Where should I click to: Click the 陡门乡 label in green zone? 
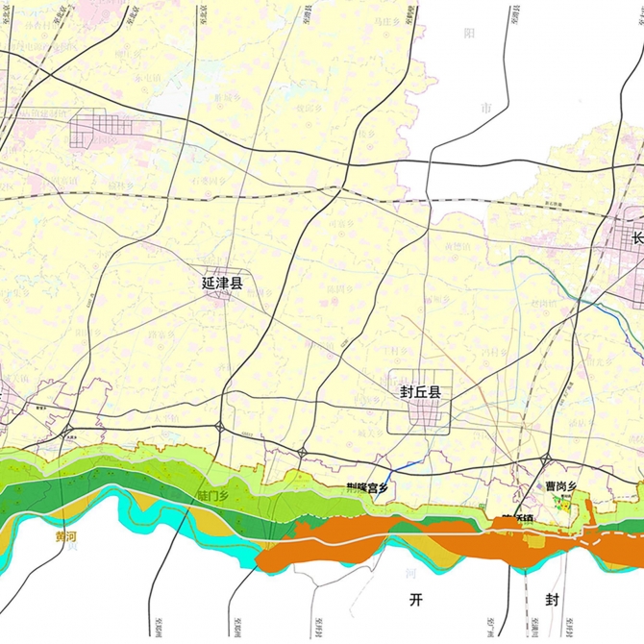[211, 496]
